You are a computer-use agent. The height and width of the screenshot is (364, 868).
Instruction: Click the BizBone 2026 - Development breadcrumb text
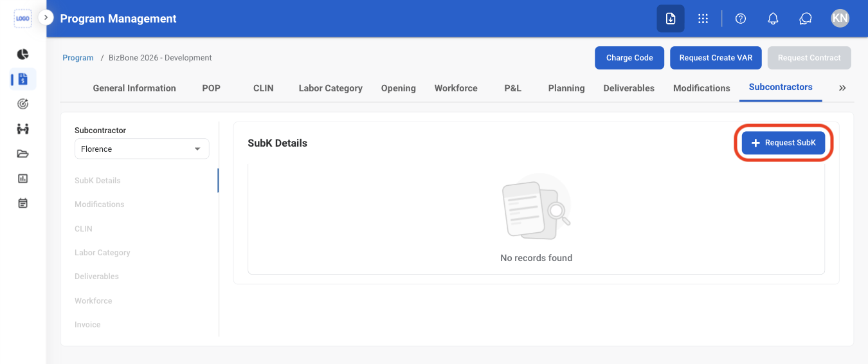pos(160,58)
